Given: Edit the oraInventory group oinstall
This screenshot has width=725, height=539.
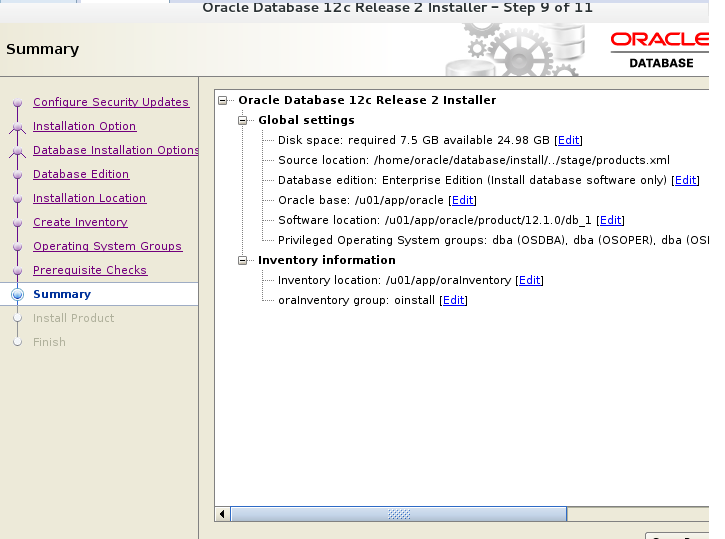Looking at the screenshot, I should (x=454, y=300).
